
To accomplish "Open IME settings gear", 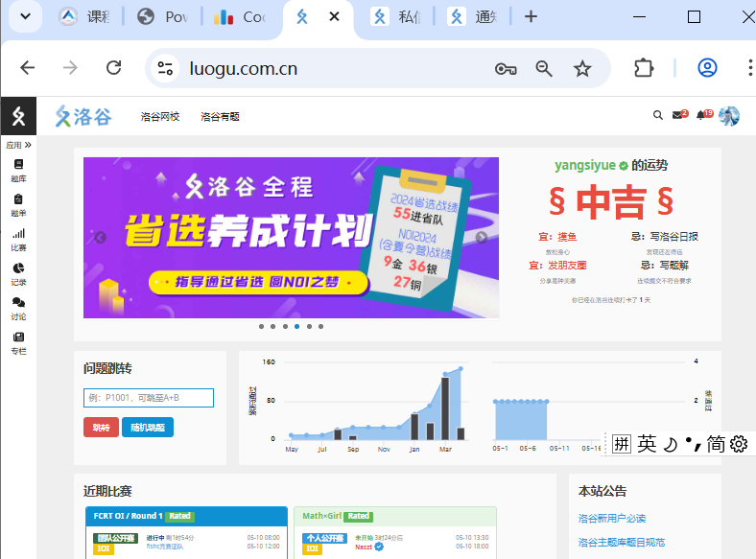I will pos(738,444).
